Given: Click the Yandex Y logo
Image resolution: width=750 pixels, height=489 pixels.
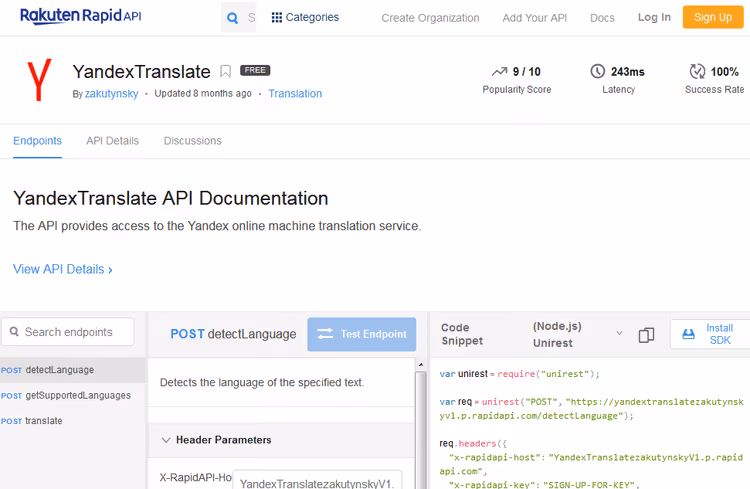Looking at the screenshot, I should [x=39, y=80].
